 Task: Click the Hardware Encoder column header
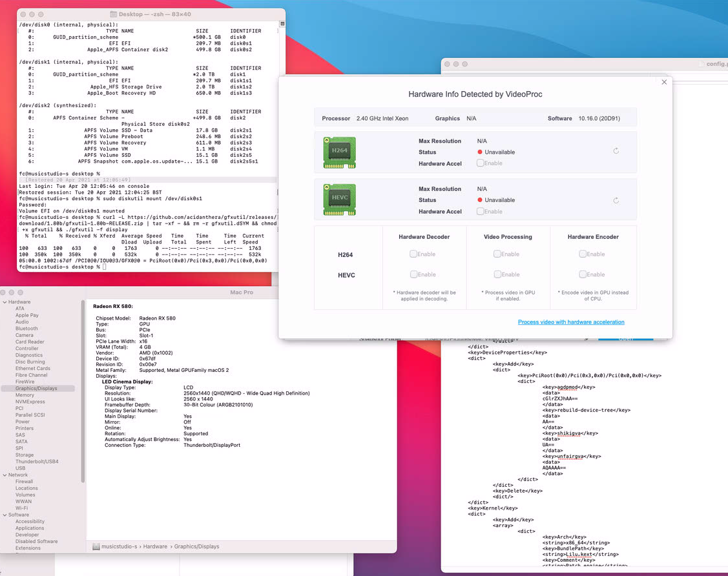tap(593, 237)
